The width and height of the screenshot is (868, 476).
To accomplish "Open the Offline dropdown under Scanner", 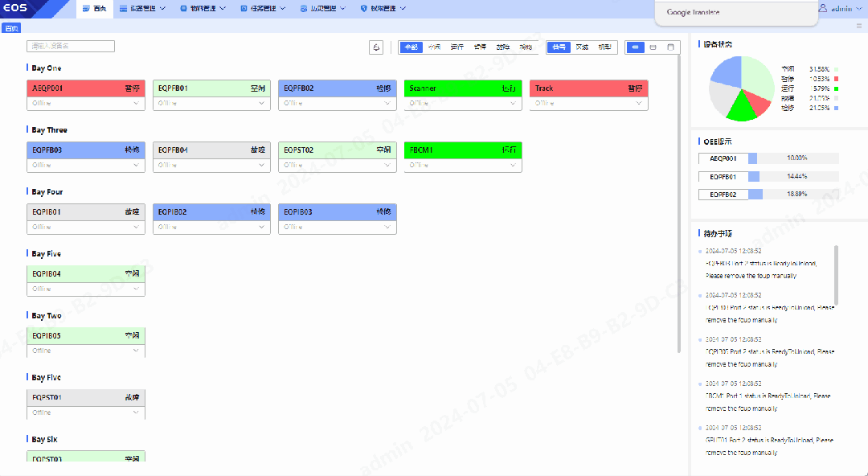I will pyautogui.click(x=463, y=103).
